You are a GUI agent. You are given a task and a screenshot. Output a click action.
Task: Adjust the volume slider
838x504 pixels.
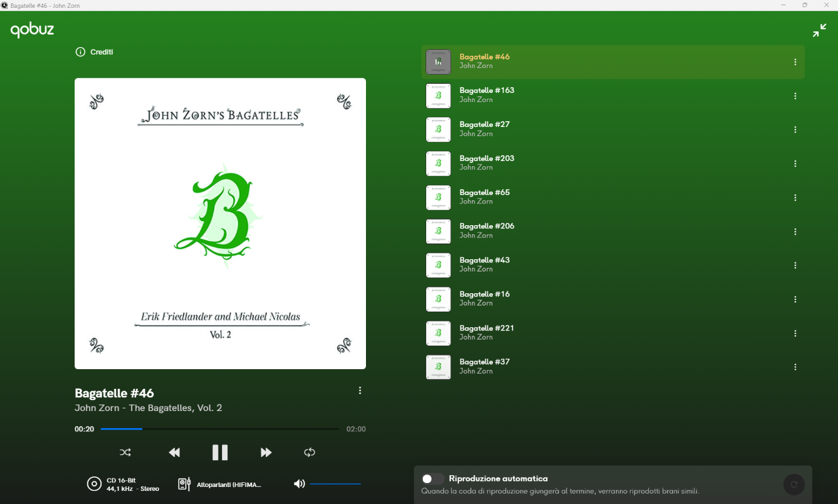click(335, 484)
